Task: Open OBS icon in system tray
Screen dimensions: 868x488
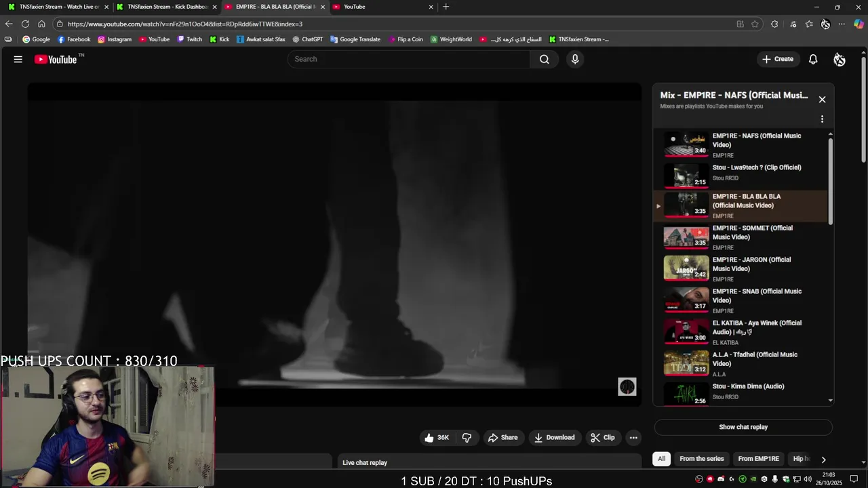Action: coord(699,479)
